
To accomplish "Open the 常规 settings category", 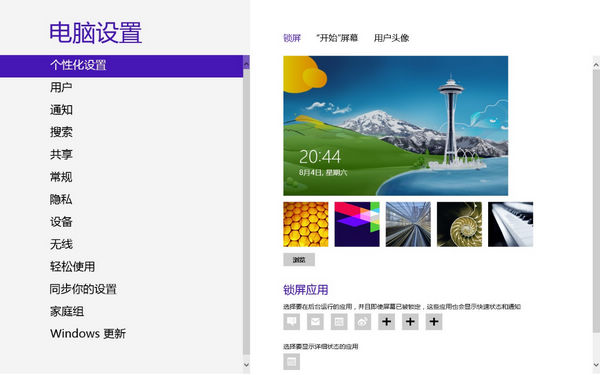I will click(x=61, y=177).
